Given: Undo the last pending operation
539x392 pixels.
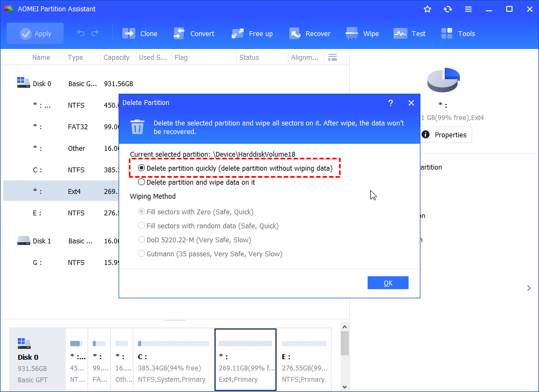Looking at the screenshot, I should click(81, 33).
